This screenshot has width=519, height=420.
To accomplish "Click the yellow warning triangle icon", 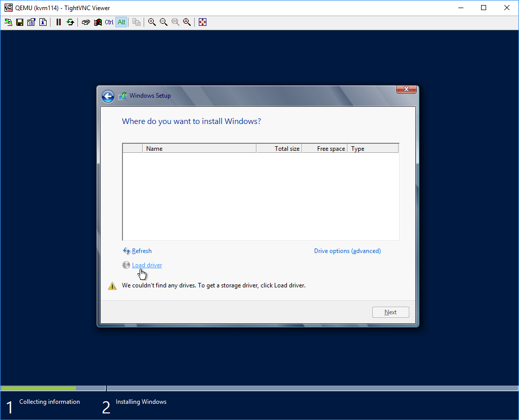I will click(x=112, y=286).
